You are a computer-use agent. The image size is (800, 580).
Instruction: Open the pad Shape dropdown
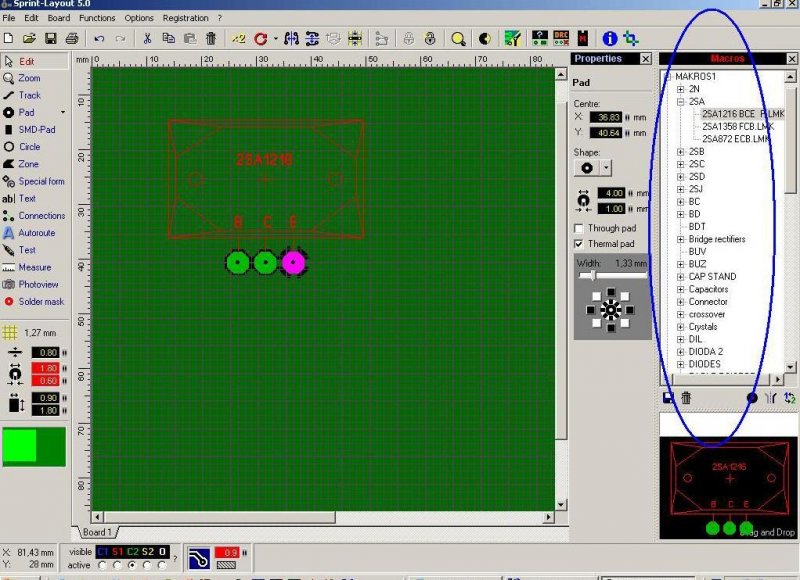click(606, 168)
